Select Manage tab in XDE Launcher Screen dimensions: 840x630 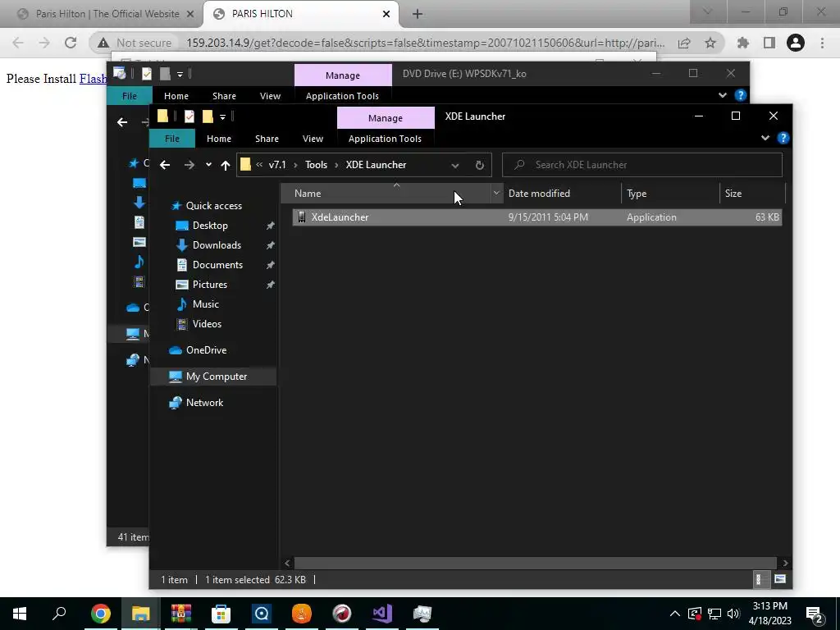386,118
